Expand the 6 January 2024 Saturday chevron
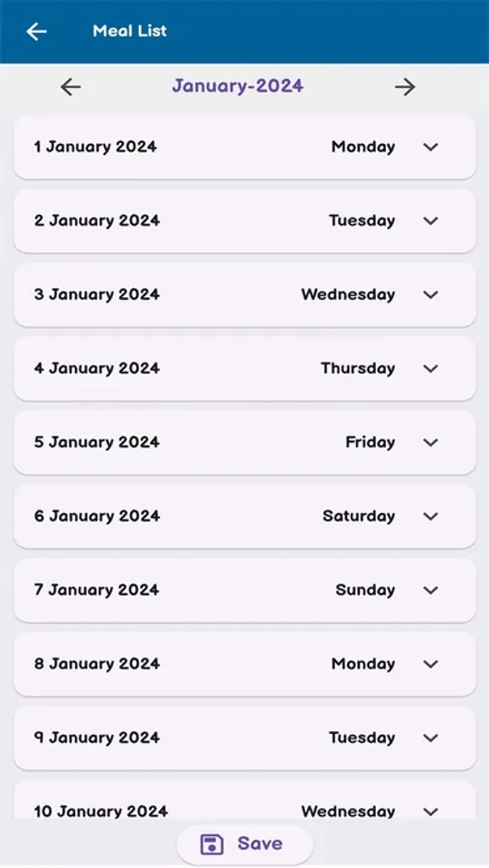The width and height of the screenshot is (489, 868). click(430, 516)
